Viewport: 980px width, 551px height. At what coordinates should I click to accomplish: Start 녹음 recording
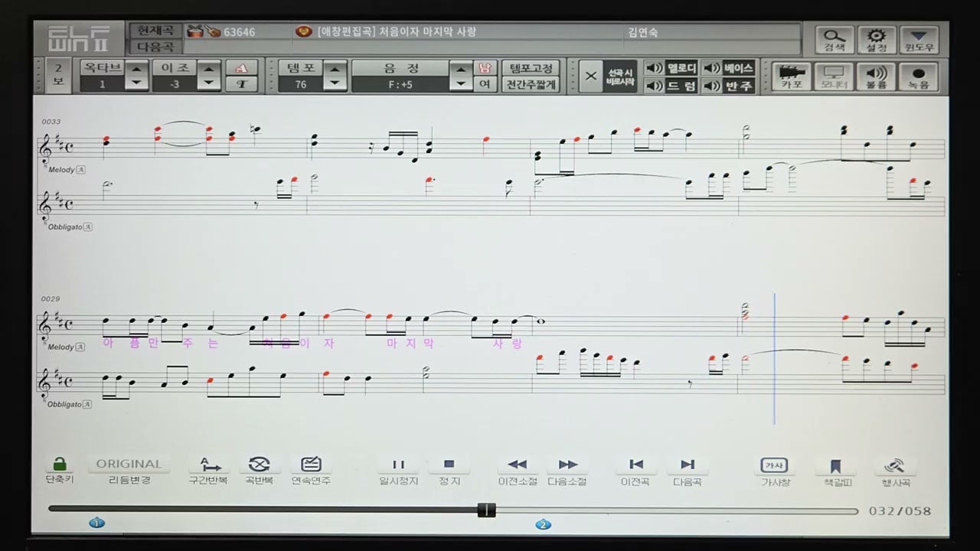pos(919,77)
